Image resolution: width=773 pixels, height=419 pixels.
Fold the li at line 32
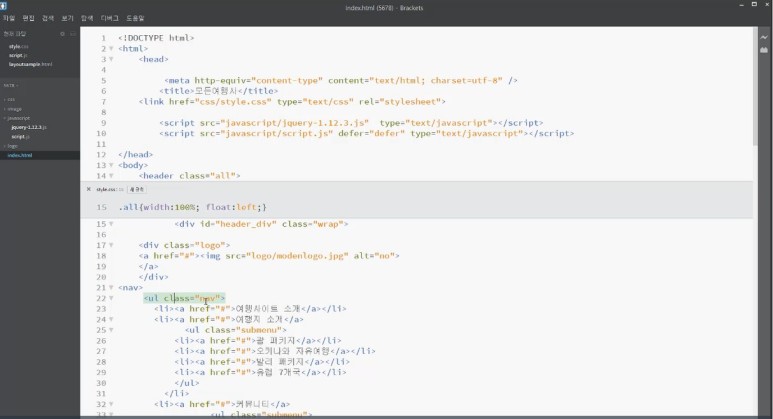click(x=111, y=404)
